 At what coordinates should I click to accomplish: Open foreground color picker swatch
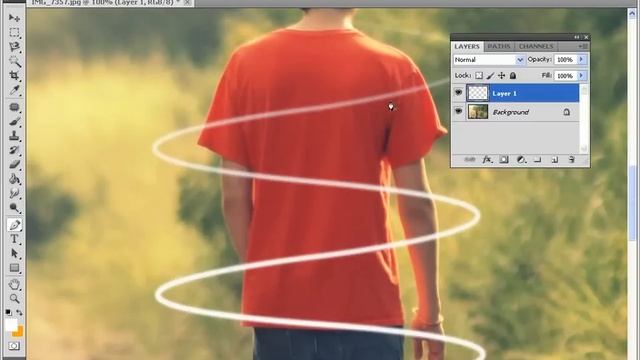11,325
